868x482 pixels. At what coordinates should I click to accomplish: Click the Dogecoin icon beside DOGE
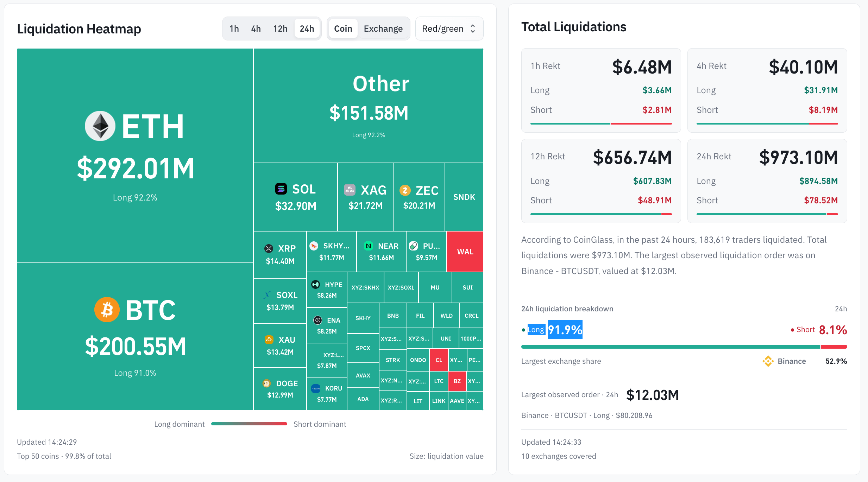pyautogui.click(x=266, y=383)
